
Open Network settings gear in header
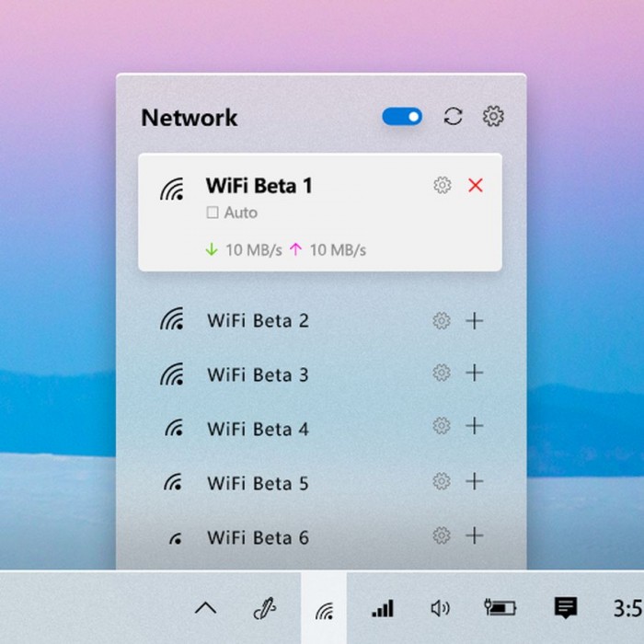[493, 117]
